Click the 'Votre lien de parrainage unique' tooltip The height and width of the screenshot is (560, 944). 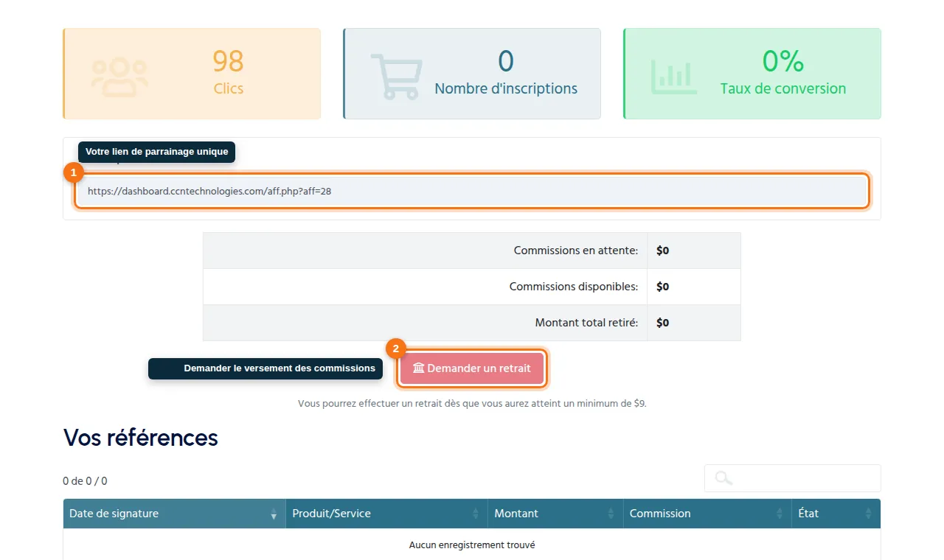(x=156, y=152)
